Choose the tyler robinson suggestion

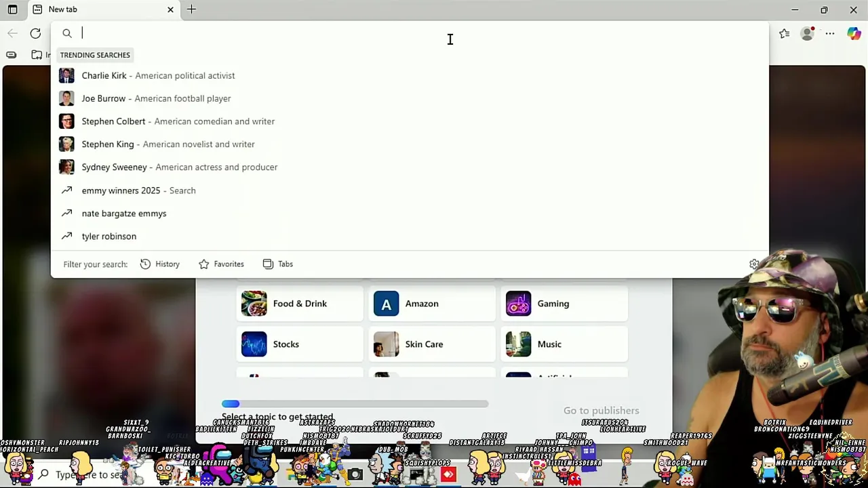point(410,237)
